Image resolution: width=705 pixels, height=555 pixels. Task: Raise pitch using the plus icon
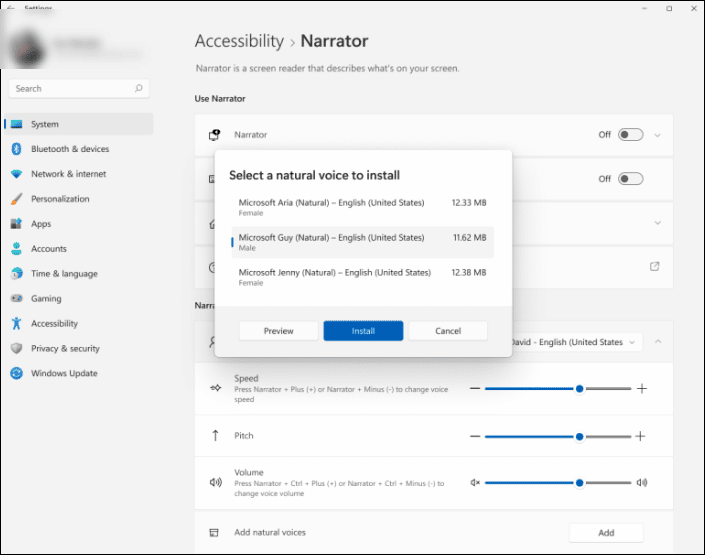(x=640, y=436)
